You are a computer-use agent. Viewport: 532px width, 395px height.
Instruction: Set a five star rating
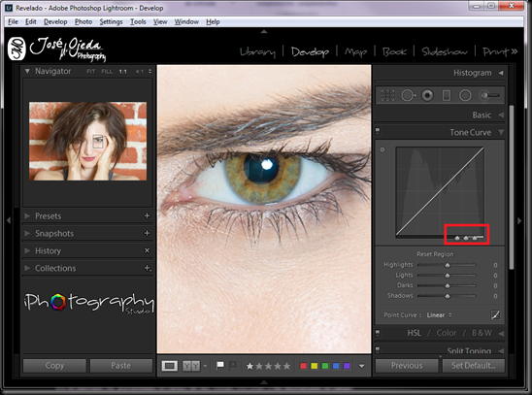287,366
